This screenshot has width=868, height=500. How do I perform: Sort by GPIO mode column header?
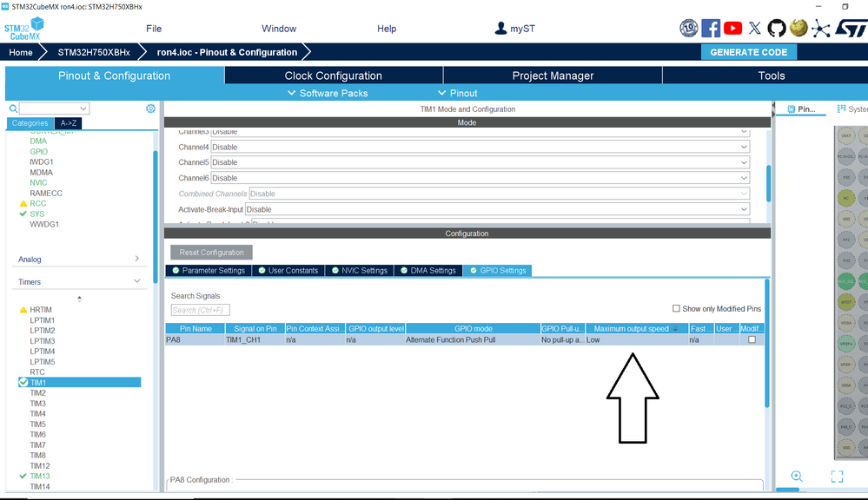[474, 328]
